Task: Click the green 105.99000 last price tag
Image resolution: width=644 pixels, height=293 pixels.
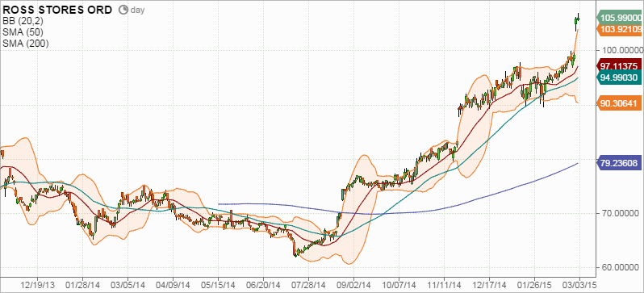Action: click(x=620, y=18)
